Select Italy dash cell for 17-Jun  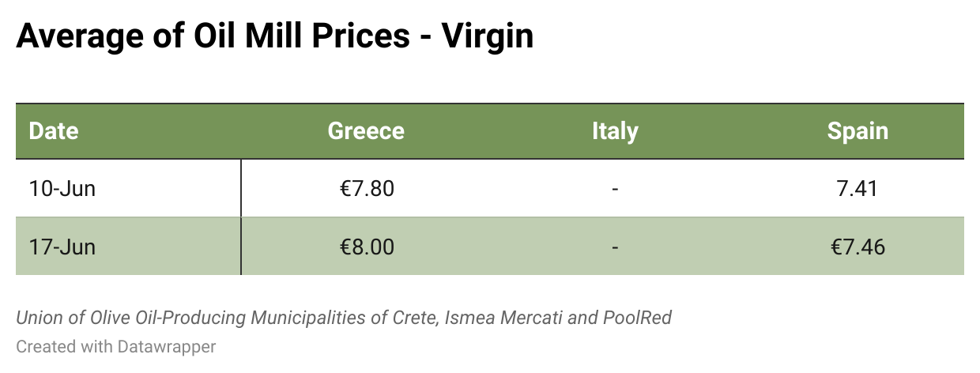[615, 247]
